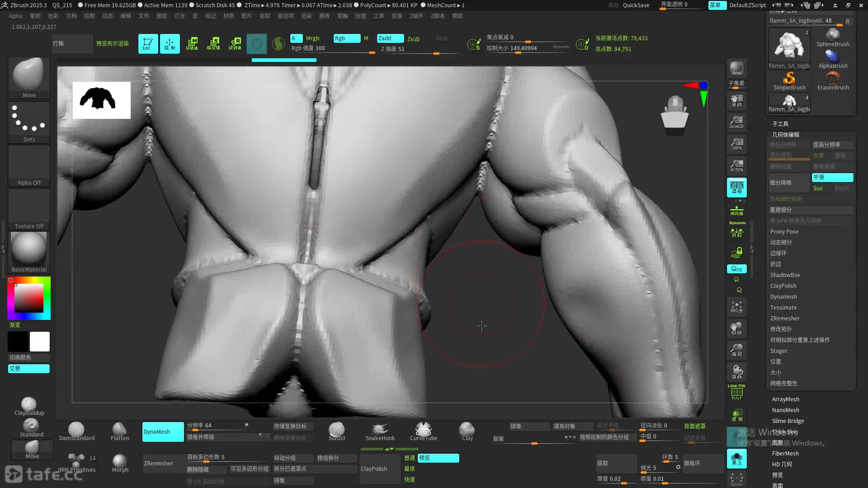Open the Zoom2D tool
Screen dimensions: 868x488
click(x=736, y=122)
